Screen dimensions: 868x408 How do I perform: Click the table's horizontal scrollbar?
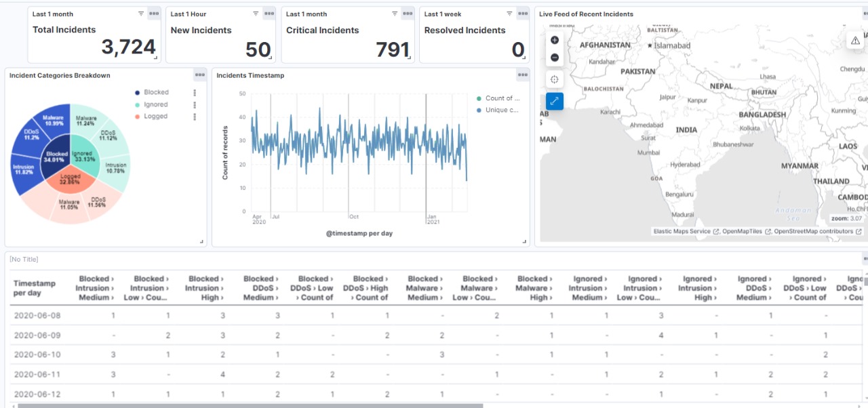coord(250,405)
